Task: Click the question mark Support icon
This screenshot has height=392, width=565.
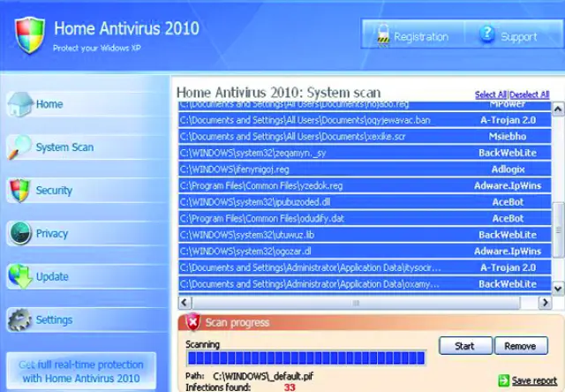Action: (486, 35)
